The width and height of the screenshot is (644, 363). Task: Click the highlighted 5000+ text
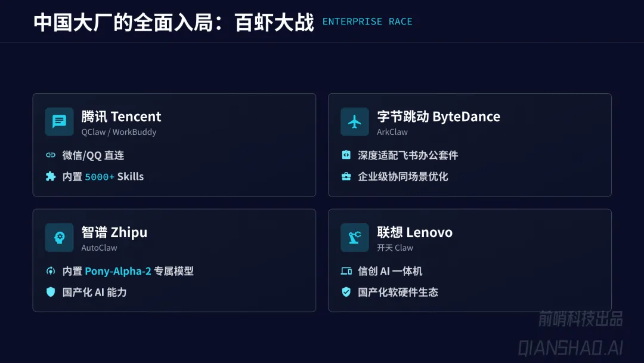point(99,177)
